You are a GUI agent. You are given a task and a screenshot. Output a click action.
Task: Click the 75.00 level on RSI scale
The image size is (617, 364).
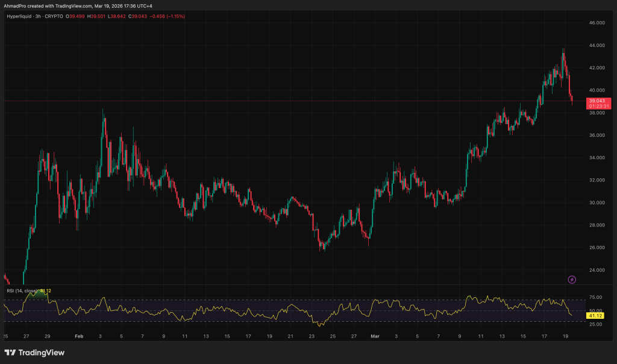coord(595,298)
